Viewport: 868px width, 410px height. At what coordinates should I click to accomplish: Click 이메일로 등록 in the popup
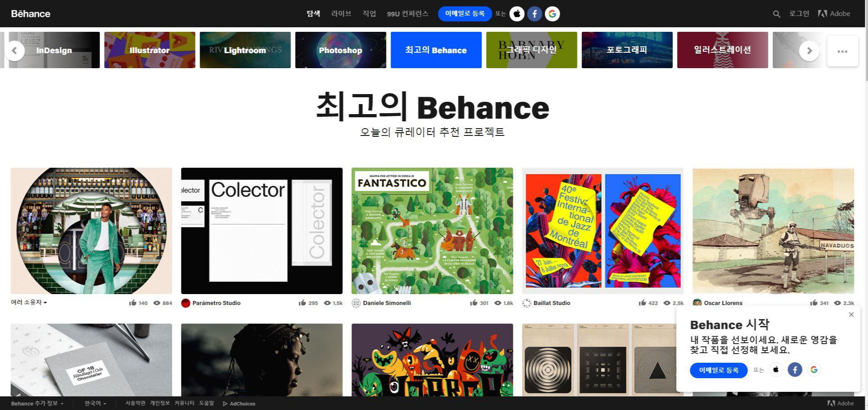[719, 370]
